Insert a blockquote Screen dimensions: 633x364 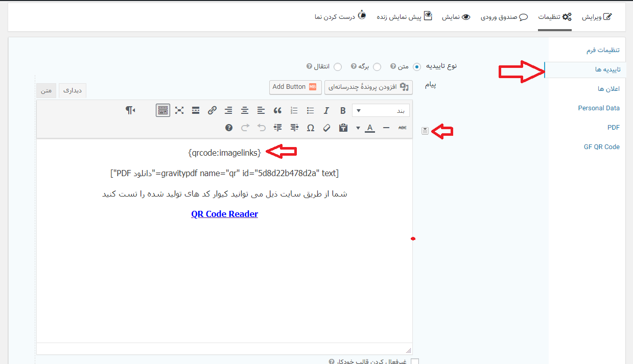[x=277, y=111]
